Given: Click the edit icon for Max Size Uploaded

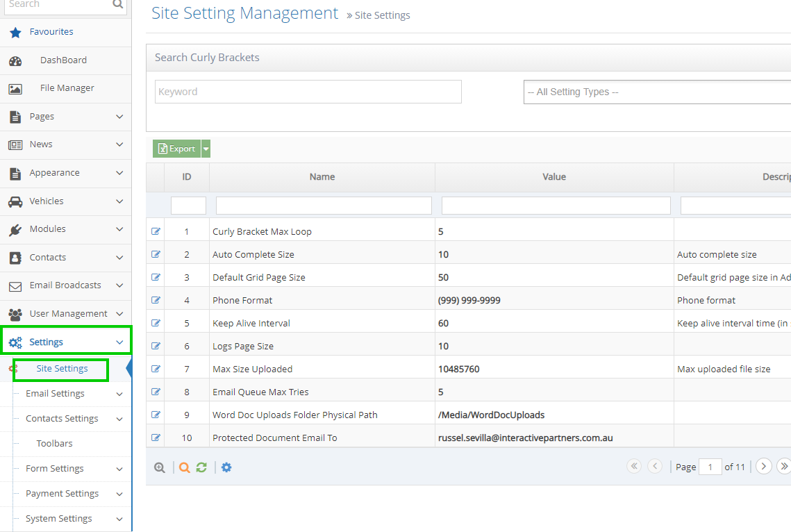Looking at the screenshot, I should (x=156, y=369).
